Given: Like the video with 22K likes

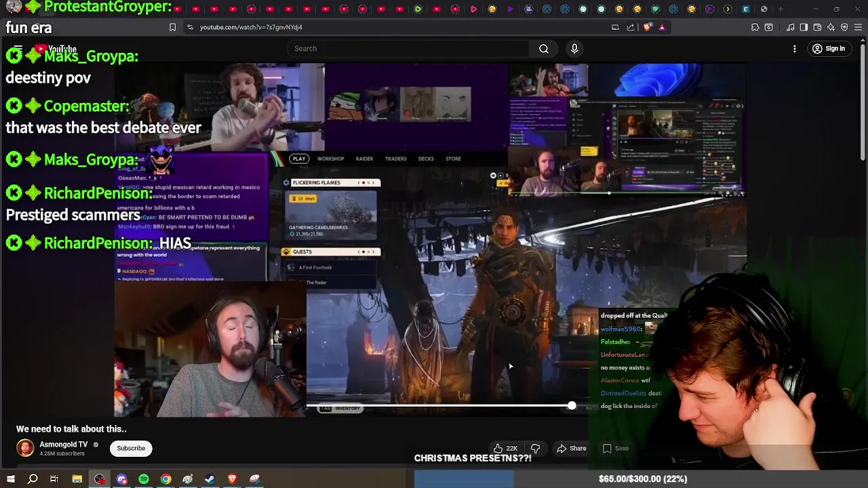Looking at the screenshot, I should (x=506, y=448).
